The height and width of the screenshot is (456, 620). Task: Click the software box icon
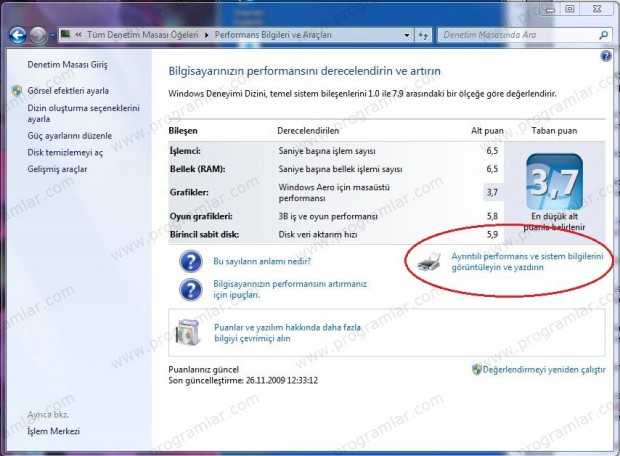click(188, 332)
